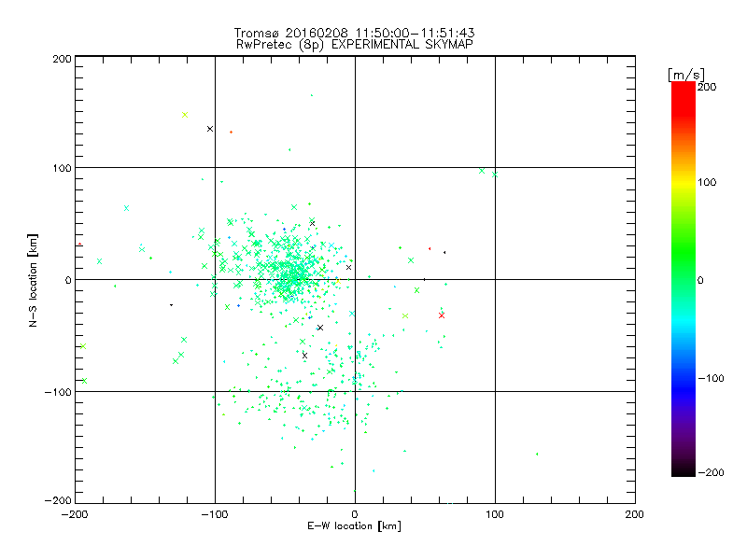The image size is (747, 560).
Task: Click the 'E-W location [km]' axis label
Action: coord(354,525)
